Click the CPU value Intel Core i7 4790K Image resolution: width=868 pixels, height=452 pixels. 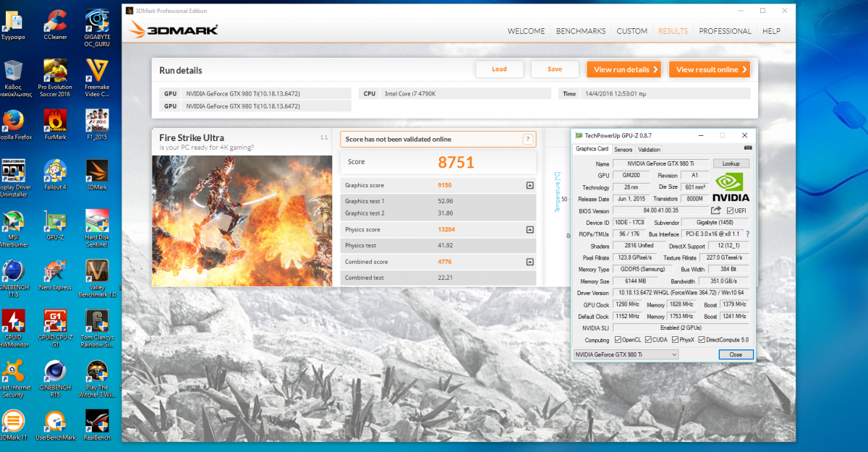pos(409,93)
